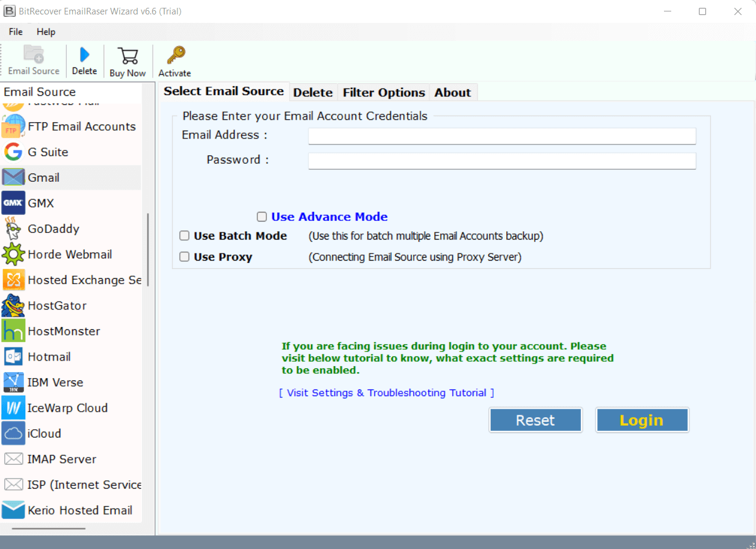
Task: Click the Activate key icon
Action: (175, 55)
